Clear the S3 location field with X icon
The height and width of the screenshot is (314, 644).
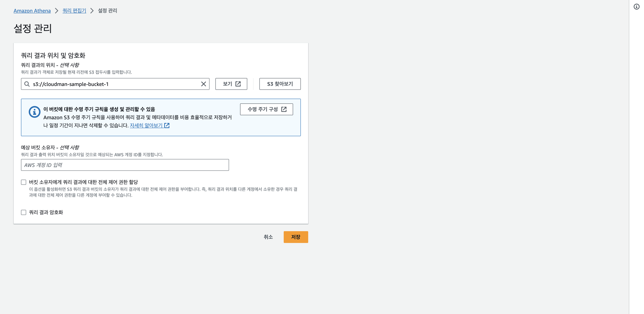203,84
